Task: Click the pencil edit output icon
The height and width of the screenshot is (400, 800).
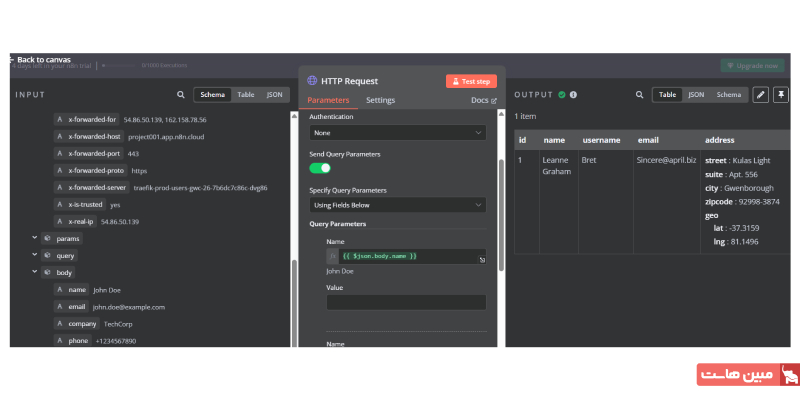Action: 760,95
